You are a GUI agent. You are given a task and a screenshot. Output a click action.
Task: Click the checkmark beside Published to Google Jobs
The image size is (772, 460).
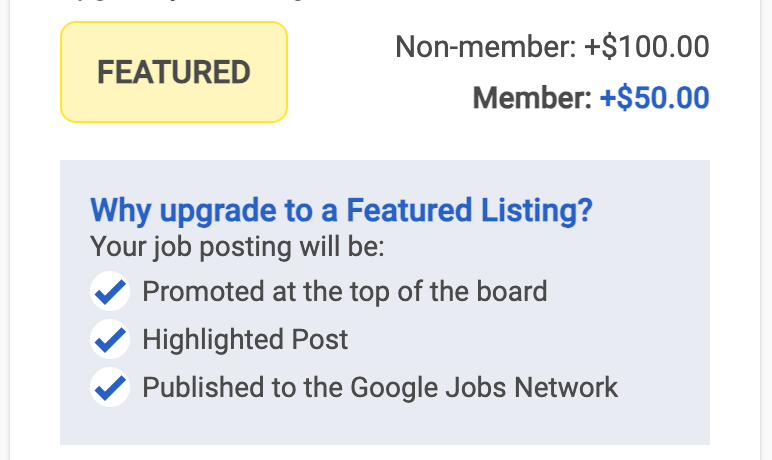click(110, 387)
